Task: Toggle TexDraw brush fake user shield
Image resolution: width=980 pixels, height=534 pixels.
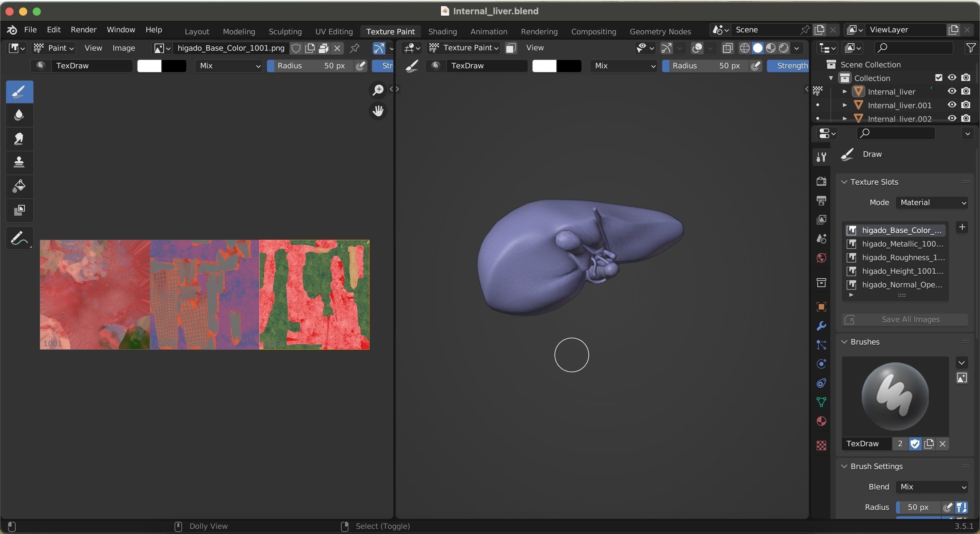Action: point(915,444)
